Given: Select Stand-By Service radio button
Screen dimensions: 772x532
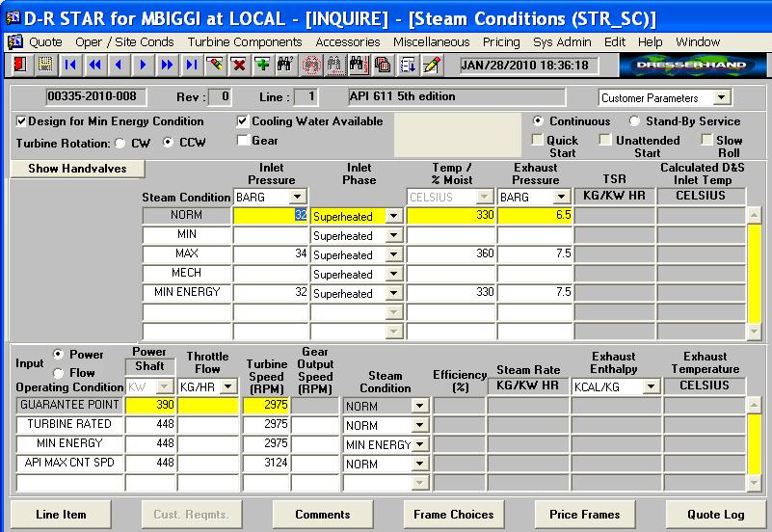Looking at the screenshot, I should tap(634, 121).
